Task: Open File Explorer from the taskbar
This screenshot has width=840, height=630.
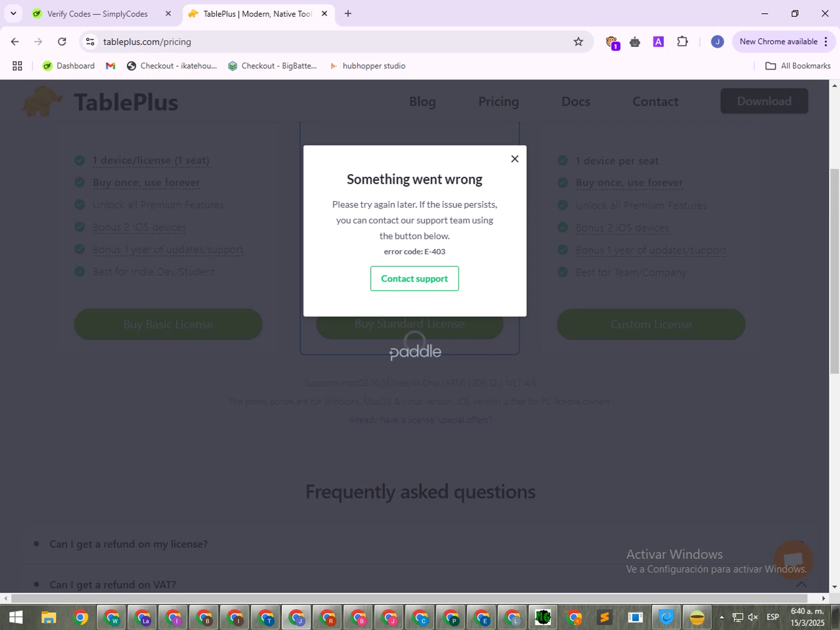Action: [49, 617]
